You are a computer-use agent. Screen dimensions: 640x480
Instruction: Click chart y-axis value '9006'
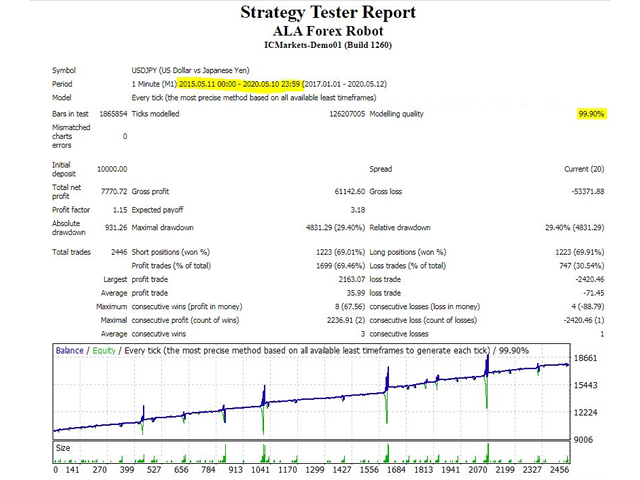click(x=583, y=440)
